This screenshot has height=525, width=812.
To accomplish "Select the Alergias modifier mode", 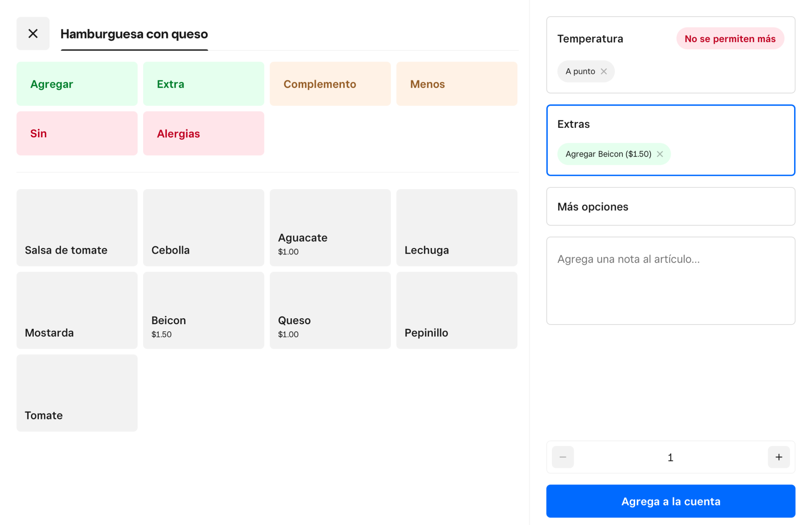I will 203,133.
